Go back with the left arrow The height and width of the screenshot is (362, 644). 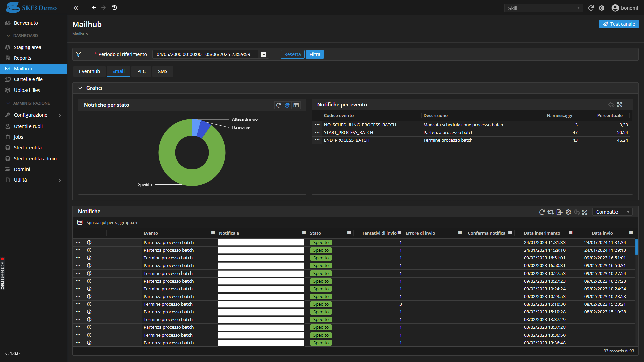point(94,8)
